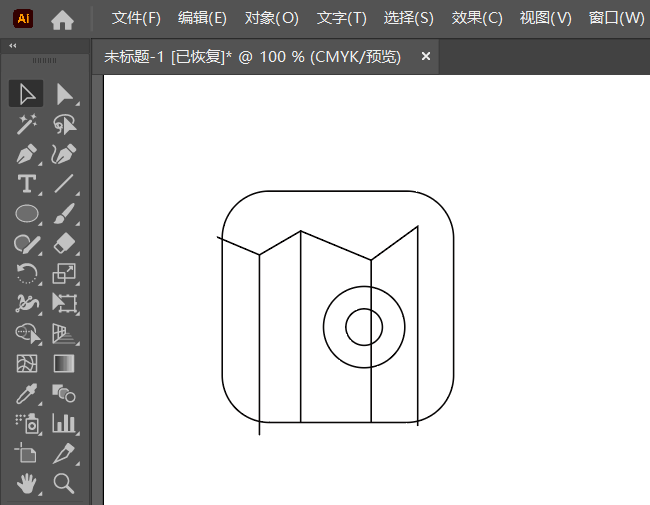
Task: Activate the Slice tool
Action: [x=65, y=453]
